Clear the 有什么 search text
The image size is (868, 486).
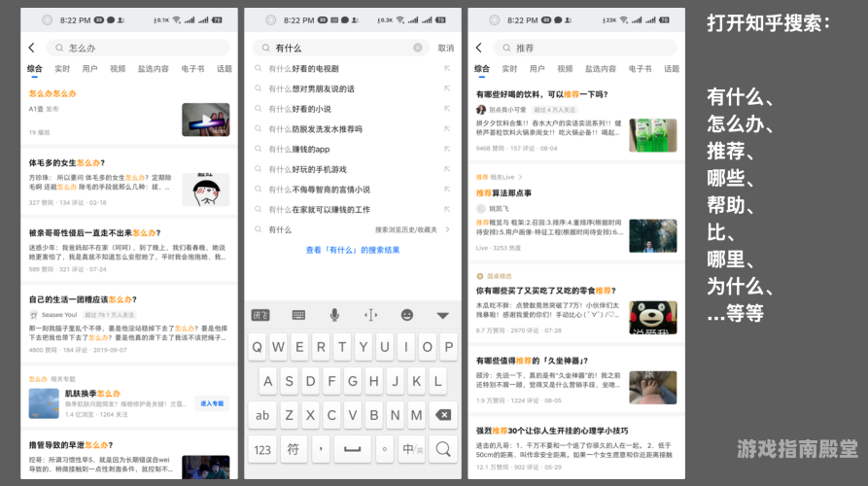click(418, 48)
